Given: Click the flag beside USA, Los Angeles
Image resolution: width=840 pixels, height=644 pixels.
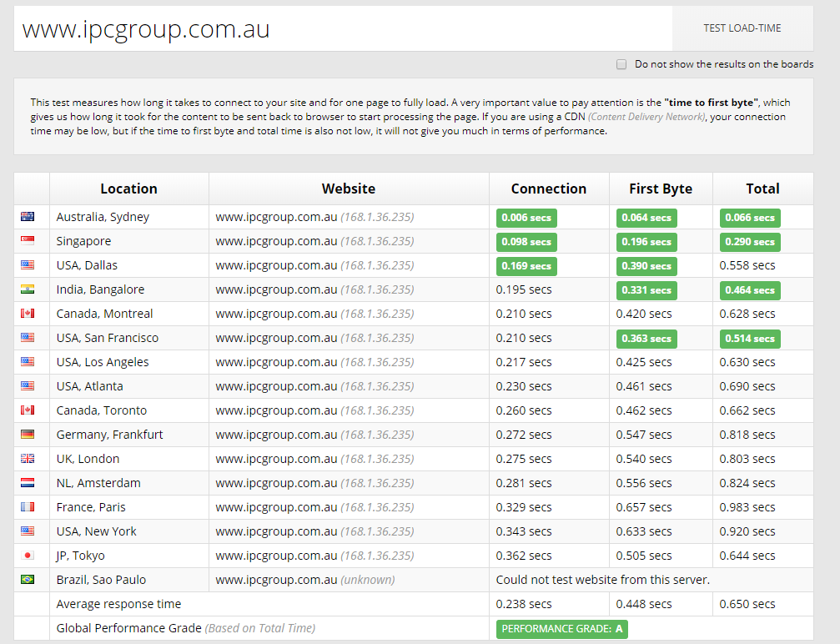Looking at the screenshot, I should point(28,362).
